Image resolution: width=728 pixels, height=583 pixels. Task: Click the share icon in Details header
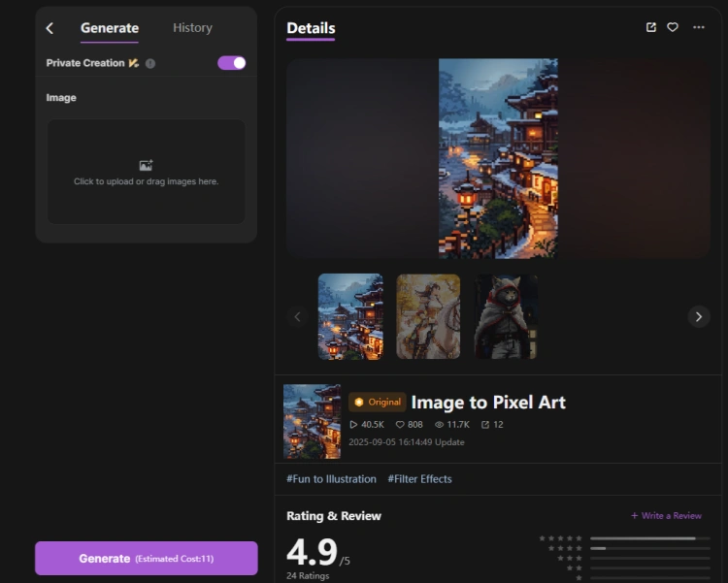[x=651, y=27]
